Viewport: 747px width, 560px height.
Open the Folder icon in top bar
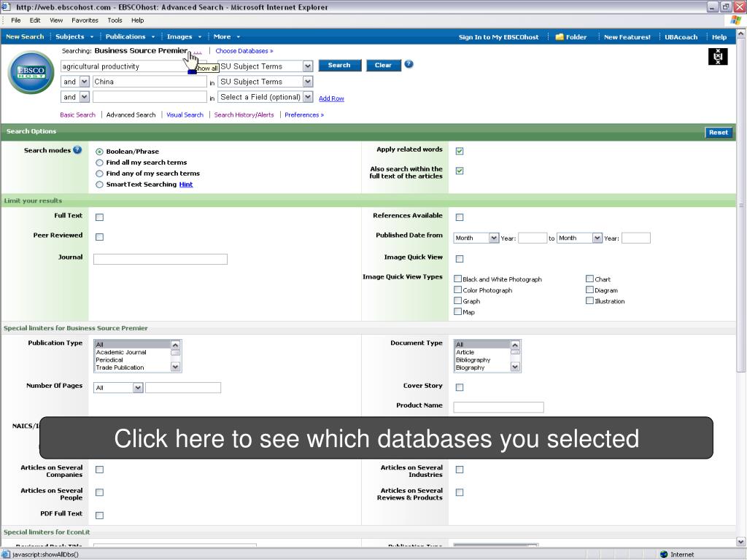coord(560,36)
